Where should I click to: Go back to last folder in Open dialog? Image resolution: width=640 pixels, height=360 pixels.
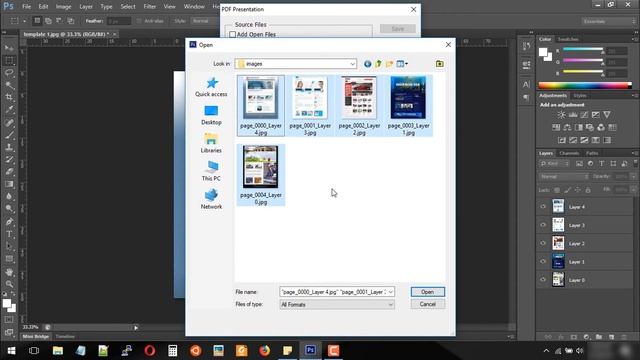coord(367,64)
